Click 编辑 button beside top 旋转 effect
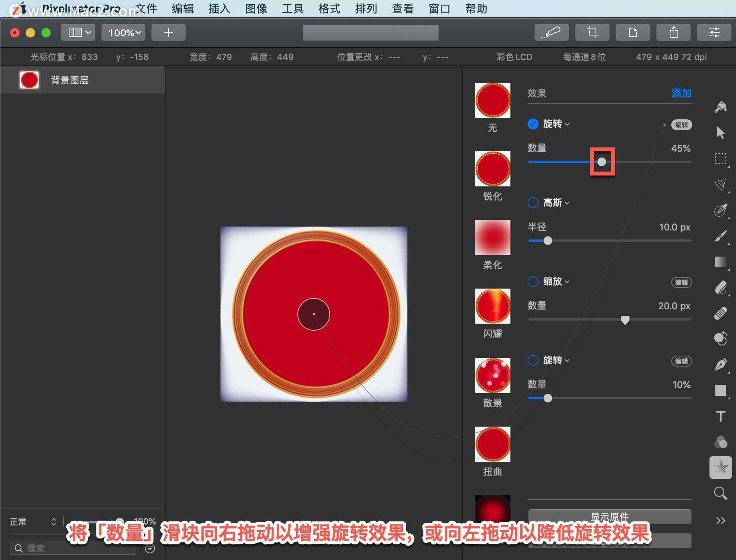 point(681,125)
